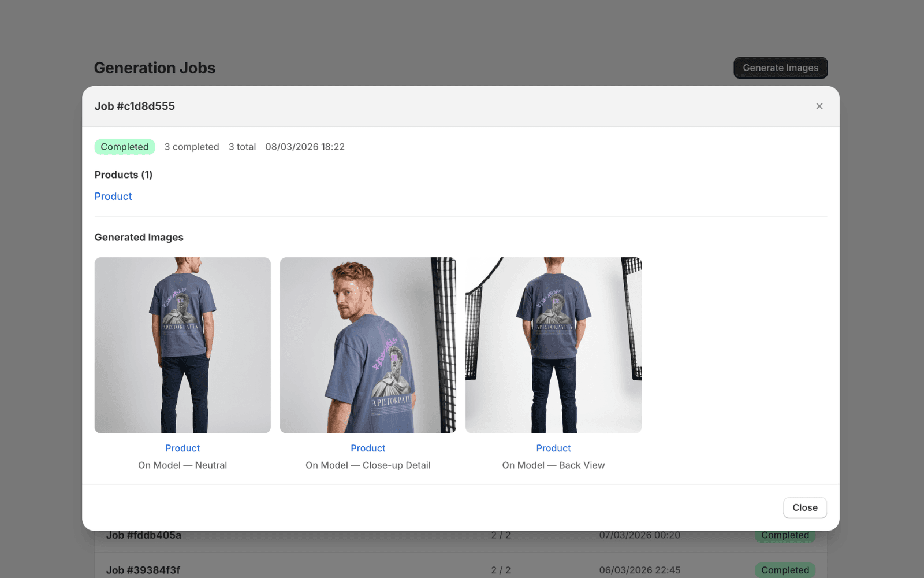
Task: Dismiss the job dialog with the X icon
Action: 819,106
